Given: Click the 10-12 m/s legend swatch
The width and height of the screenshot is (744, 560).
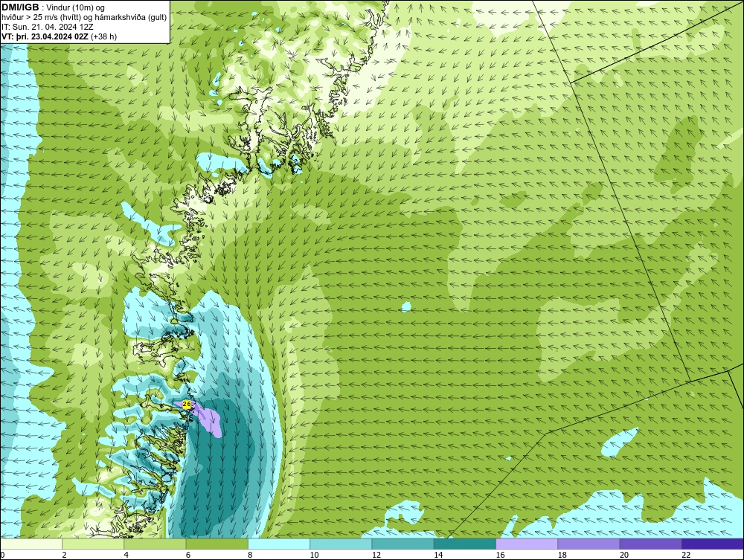Looking at the screenshot, I should [x=341, y=544].
